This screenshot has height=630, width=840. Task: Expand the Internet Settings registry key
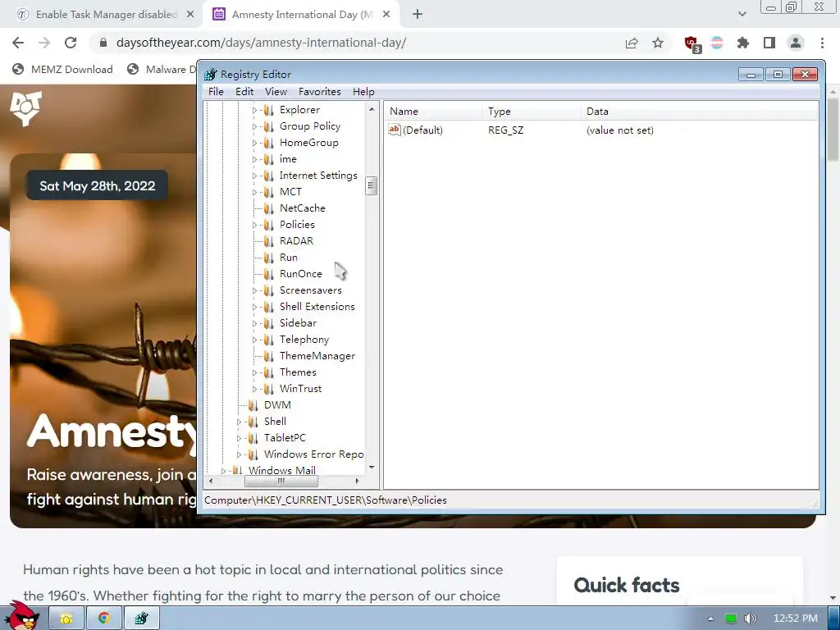coord(254,176)
